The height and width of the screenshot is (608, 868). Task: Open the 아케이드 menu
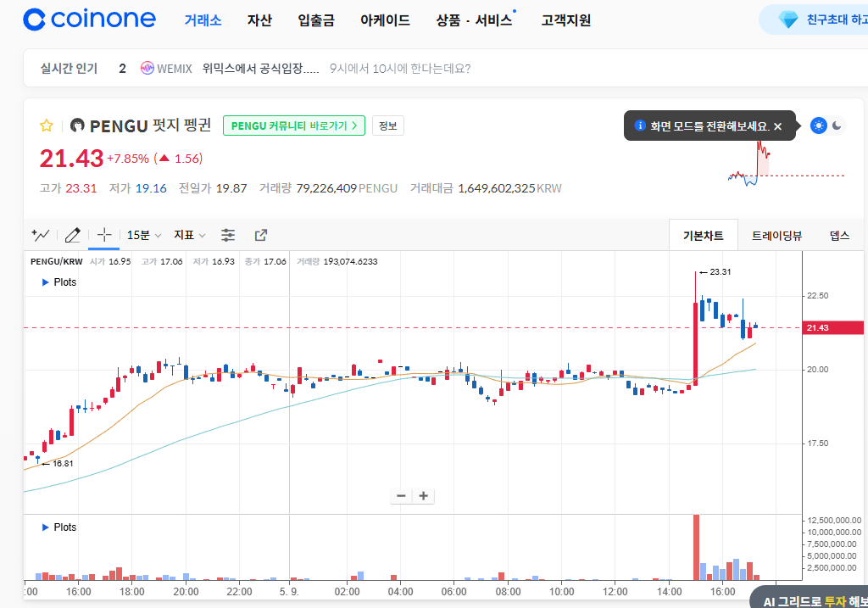[385, 20]
